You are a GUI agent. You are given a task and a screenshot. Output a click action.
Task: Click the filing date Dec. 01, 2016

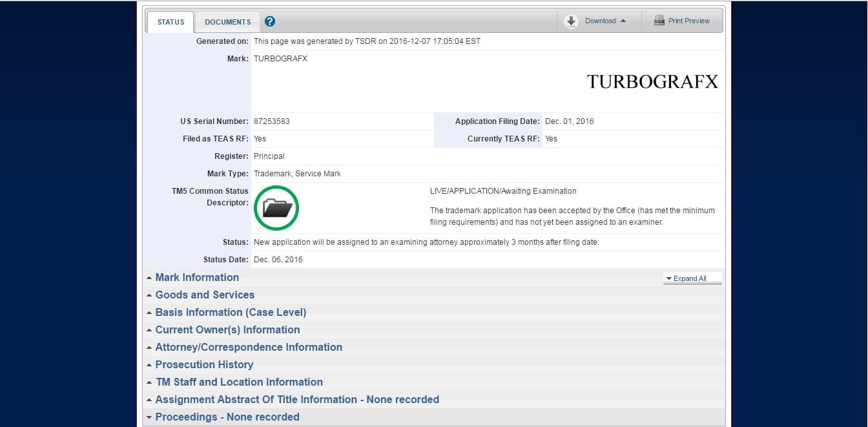tap(569, 121)
